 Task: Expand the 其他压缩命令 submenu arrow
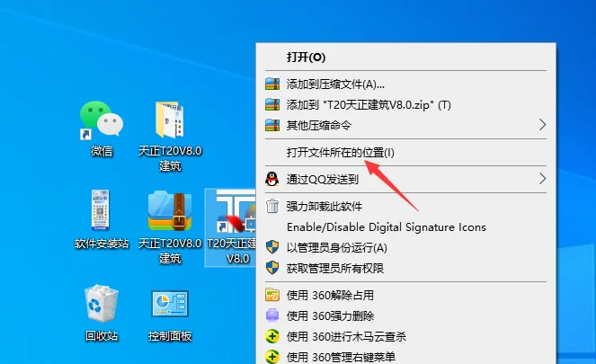tap(542, 125)
